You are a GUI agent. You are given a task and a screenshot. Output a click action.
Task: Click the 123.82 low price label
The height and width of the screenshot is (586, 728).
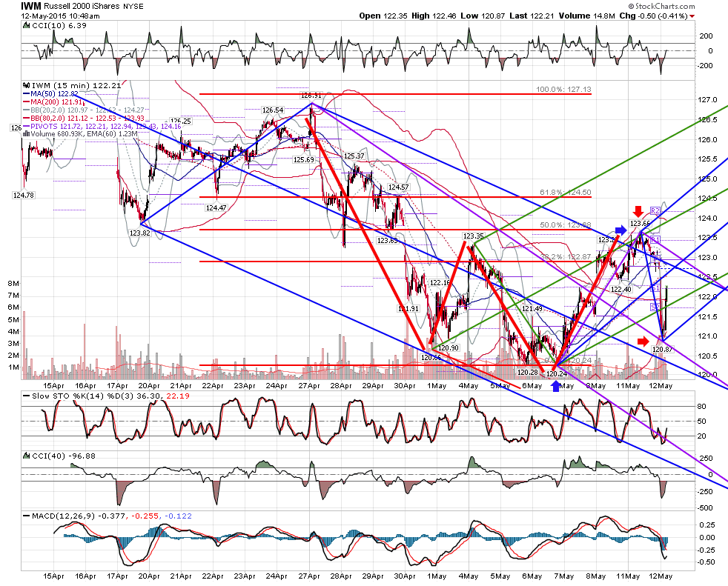140,233
